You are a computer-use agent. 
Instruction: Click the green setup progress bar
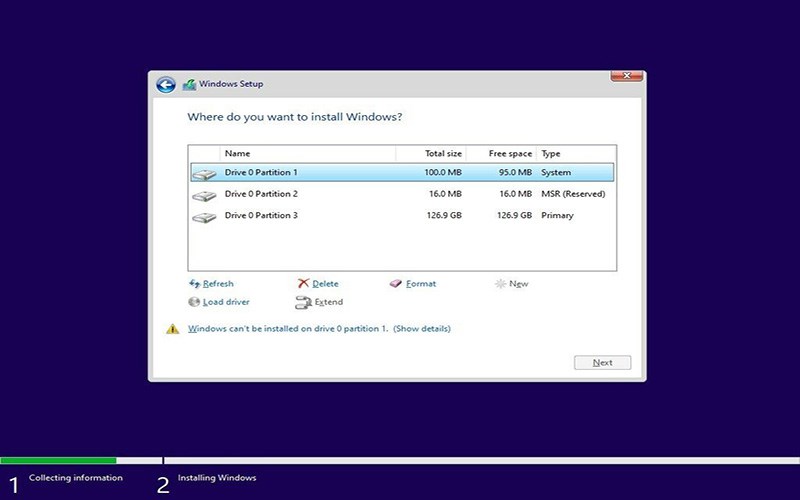coord(58,460)
